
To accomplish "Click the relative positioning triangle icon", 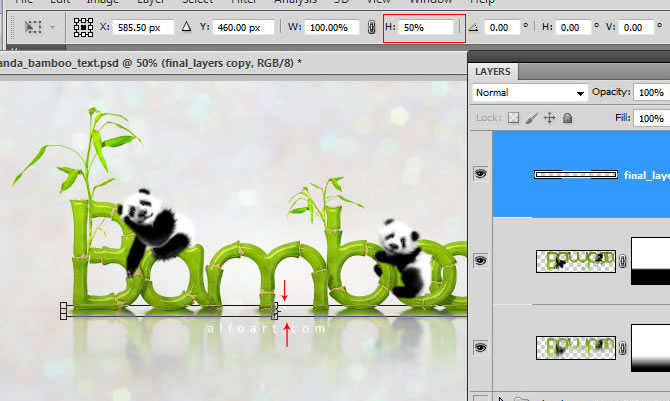I will (185, 29).
